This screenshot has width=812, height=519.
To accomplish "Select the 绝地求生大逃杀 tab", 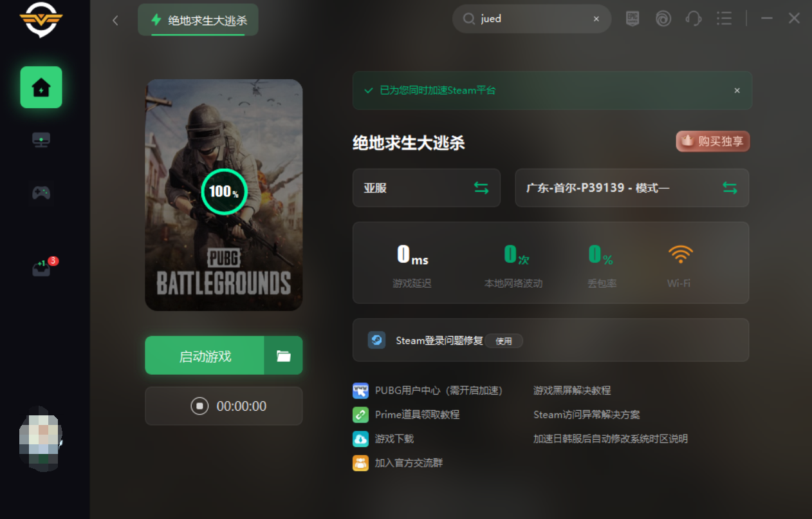I will (198, 20).
